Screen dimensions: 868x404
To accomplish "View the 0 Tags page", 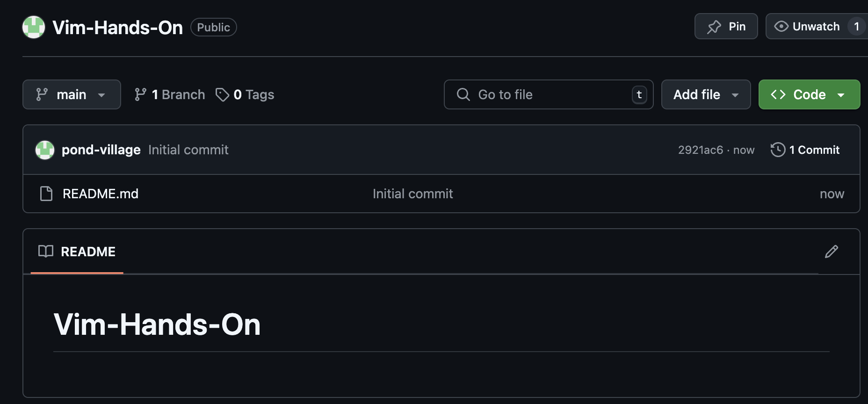I will tap(253, 94).
